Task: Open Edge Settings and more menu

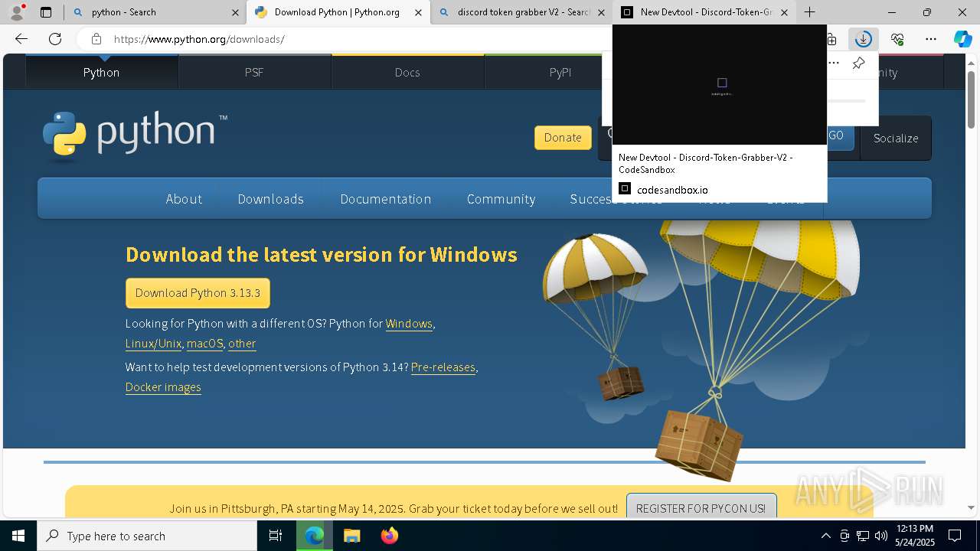Action: tap(931, 39)
